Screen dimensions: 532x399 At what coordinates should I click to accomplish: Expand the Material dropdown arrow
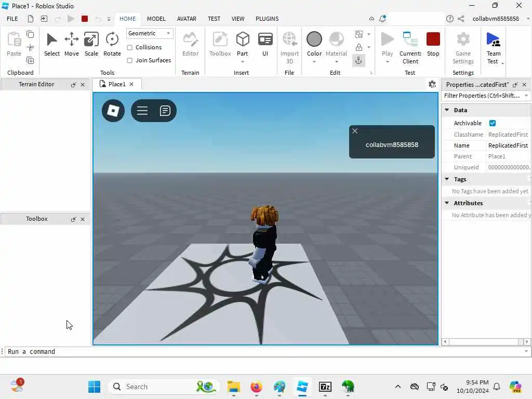pyautogui.click(x=336, y=62)
